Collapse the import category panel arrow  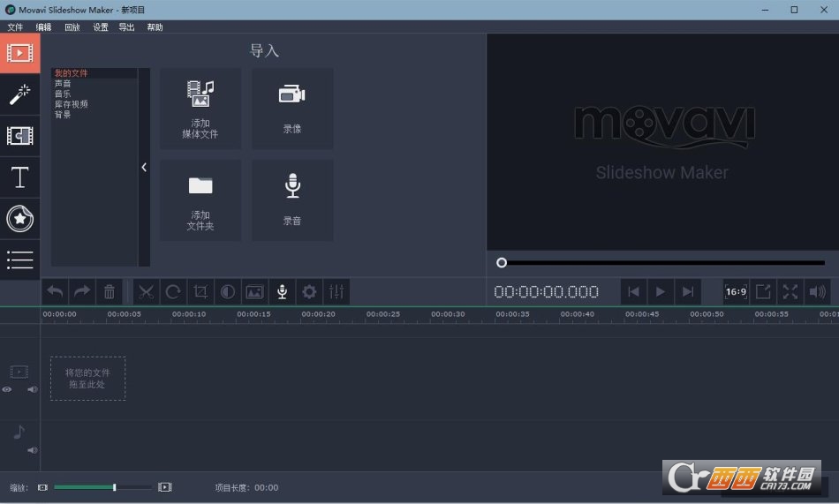point(144,168)
